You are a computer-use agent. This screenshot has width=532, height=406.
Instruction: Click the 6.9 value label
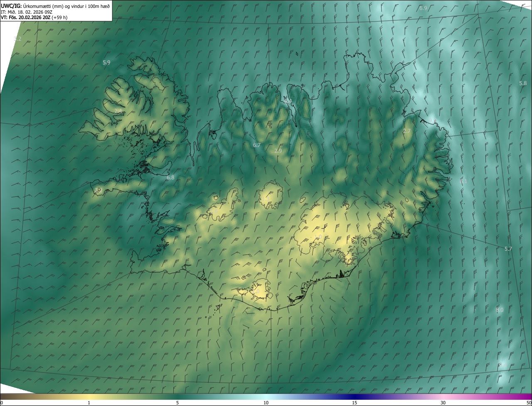423,8
